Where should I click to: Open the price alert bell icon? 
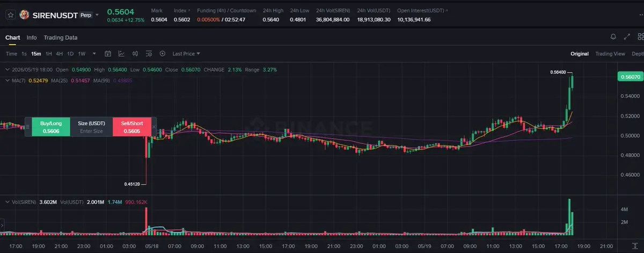tap(613, 37)
